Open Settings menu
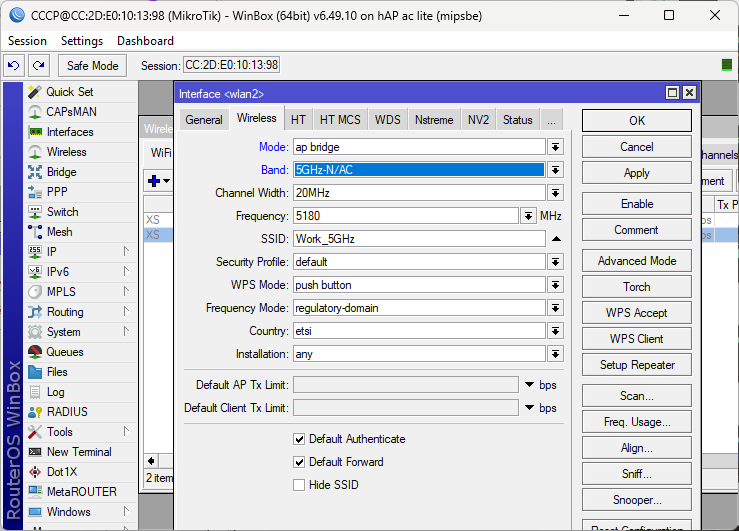739x531 pixels. pyautogui.click(x=82, y=41)
